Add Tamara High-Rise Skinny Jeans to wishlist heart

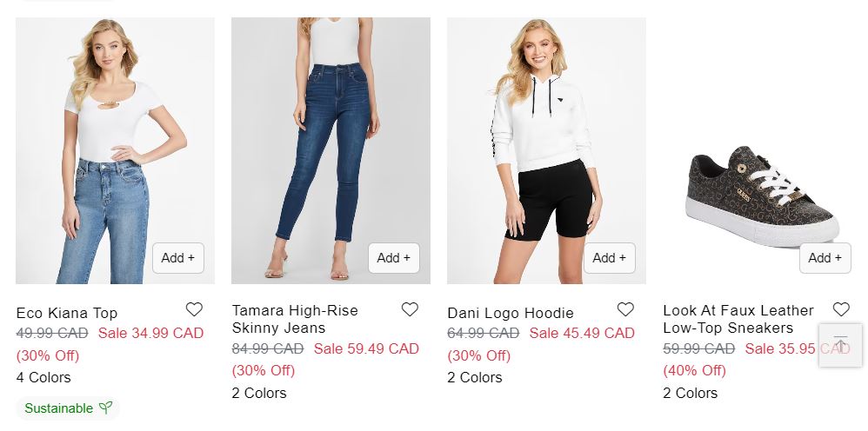coord(410,309)
